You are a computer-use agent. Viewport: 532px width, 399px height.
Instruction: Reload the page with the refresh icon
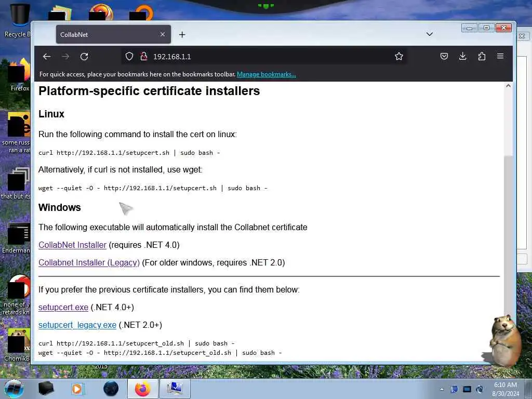pos(84,56)
